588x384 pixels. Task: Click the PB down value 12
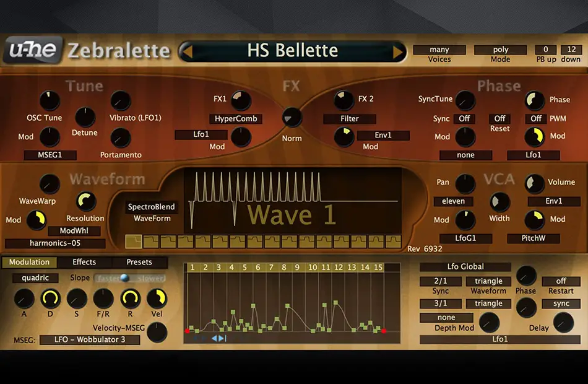coord(571,50)
